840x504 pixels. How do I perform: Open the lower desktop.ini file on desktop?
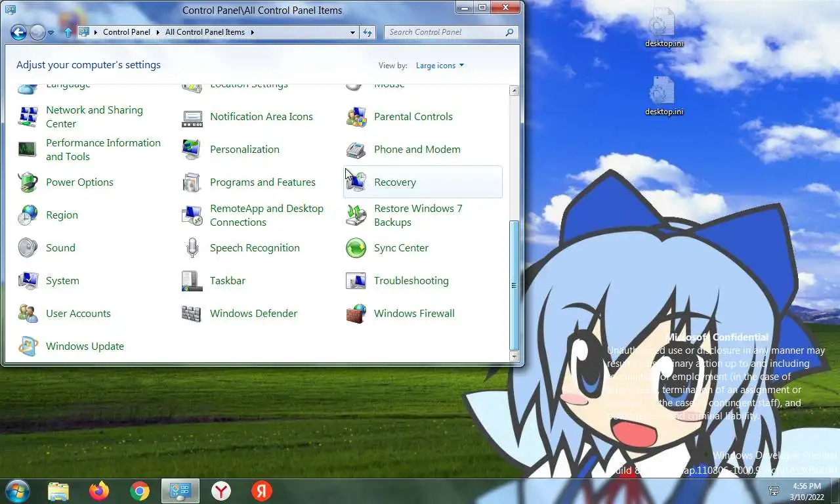click(663, 96)
